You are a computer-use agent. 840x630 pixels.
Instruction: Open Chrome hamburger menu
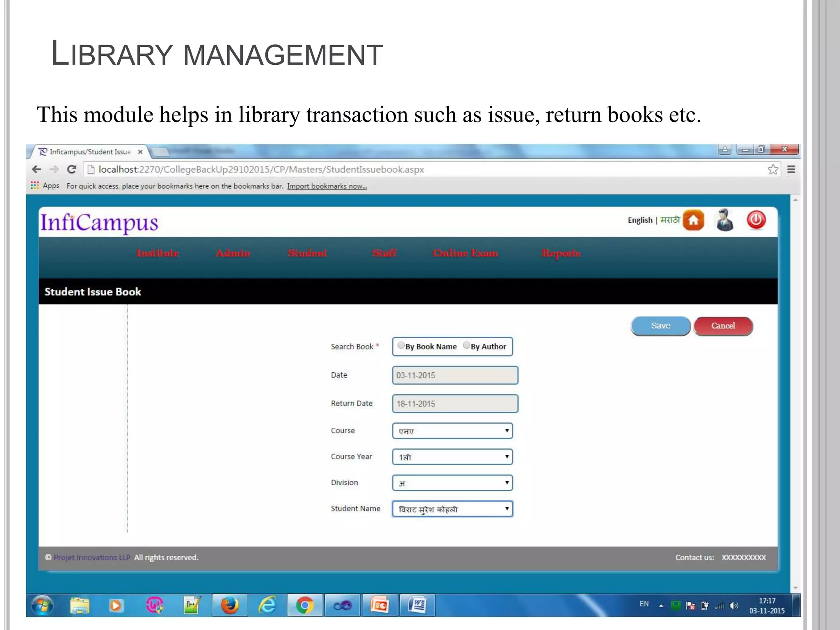[x=791, y=169]
